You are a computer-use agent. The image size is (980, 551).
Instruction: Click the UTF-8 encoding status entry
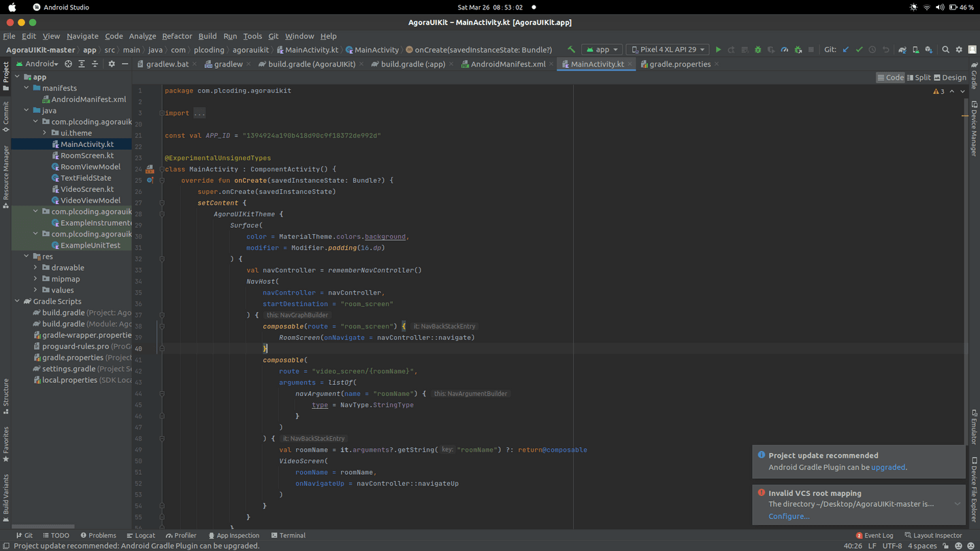(x=892, y=546)
